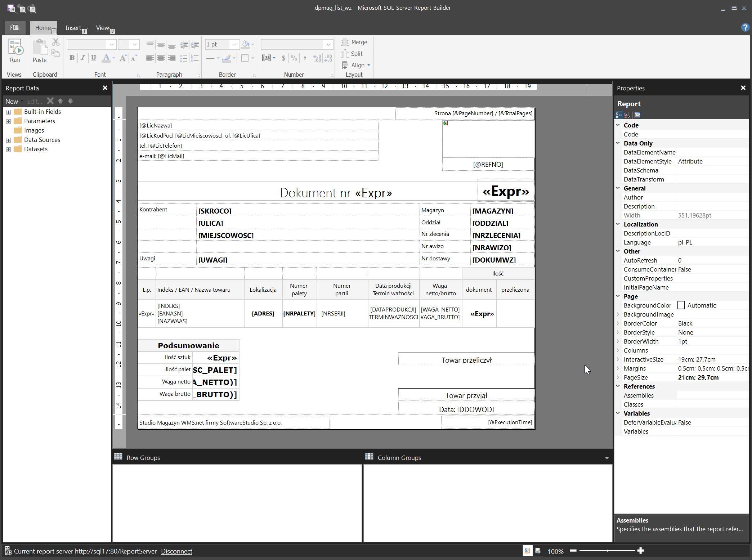The height and width of the screenshot is (560, 752).
Task: Click the Cut scissors icon
Action: point(55,42)
